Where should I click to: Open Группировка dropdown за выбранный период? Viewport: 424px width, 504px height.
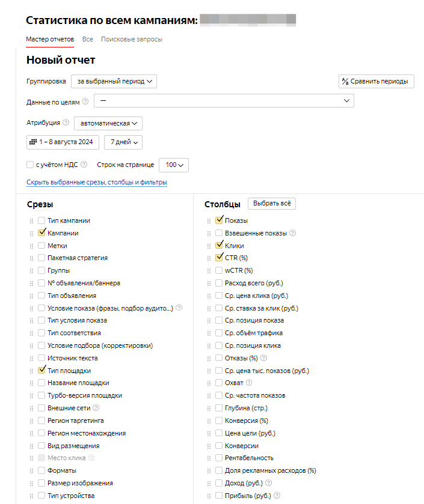pos(114,81)
